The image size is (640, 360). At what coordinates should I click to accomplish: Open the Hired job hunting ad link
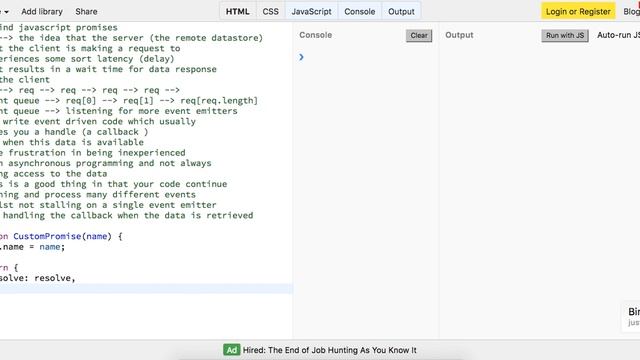click(x=330, y=350)
